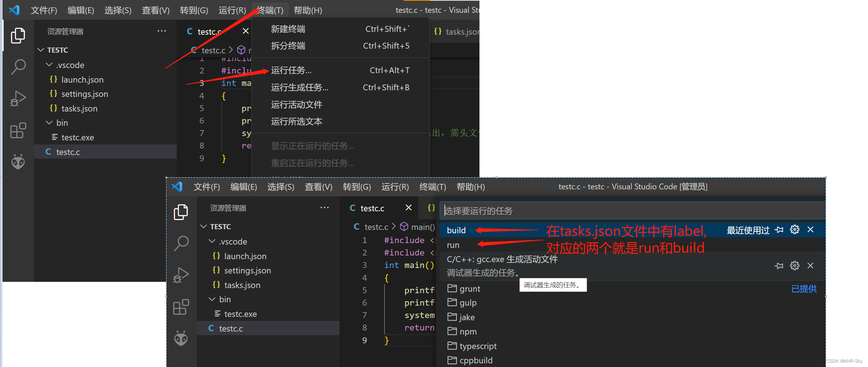868x367 pixels.
Task: Choose 拆分终端 from terminal menu
Action: [340, 46]
